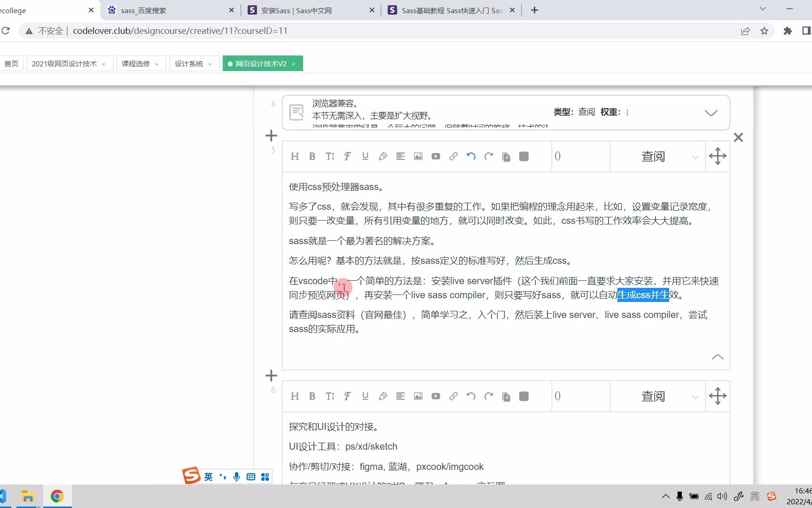The height and width of the screenshot is (508, 812).
Task: Open font size tool in block 6
Action: tap(330, 397)
